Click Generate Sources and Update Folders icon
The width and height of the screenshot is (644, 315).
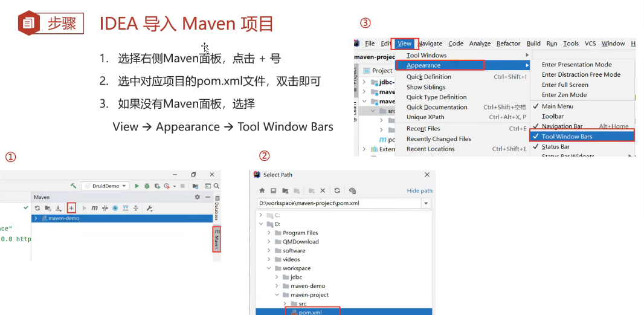48,208
